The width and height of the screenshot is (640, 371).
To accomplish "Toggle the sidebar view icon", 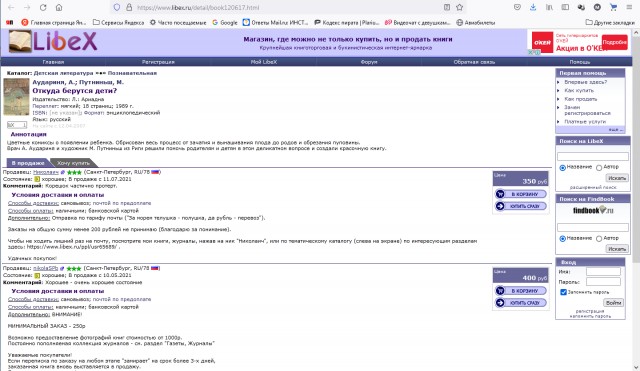I will [x=565, y=7].
